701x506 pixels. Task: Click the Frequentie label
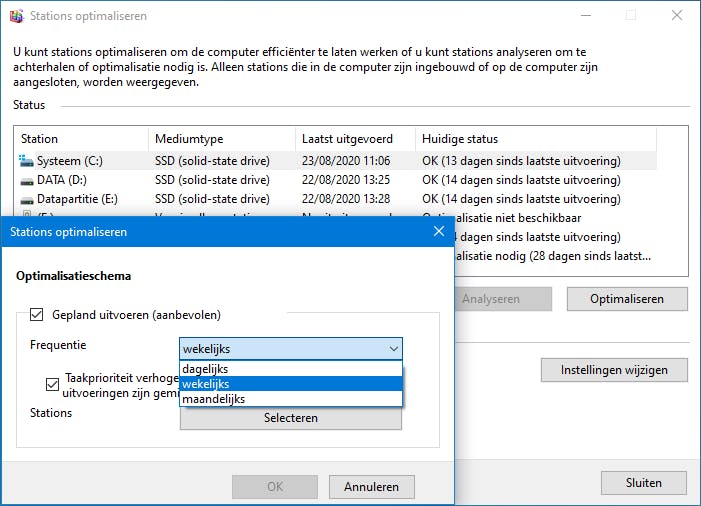coord(58,345)
